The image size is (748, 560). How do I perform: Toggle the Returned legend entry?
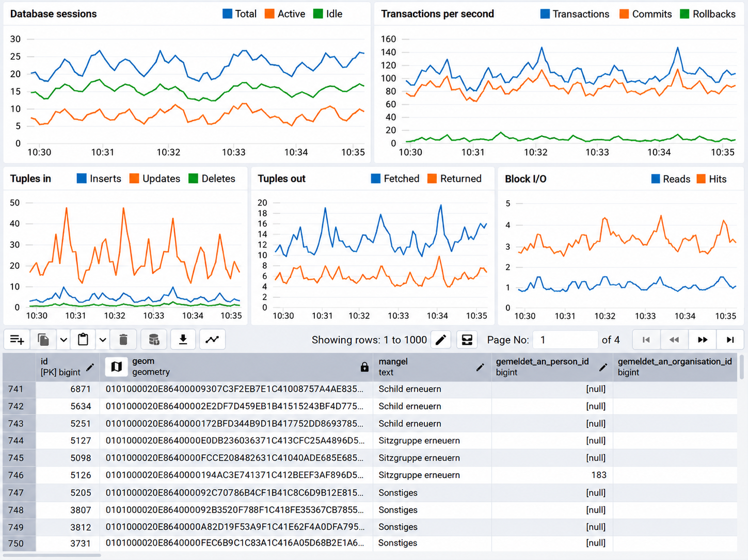454,179
